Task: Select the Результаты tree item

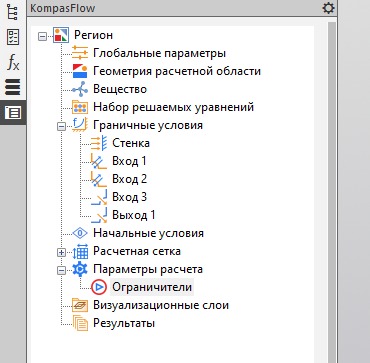Action: [124, 323]
